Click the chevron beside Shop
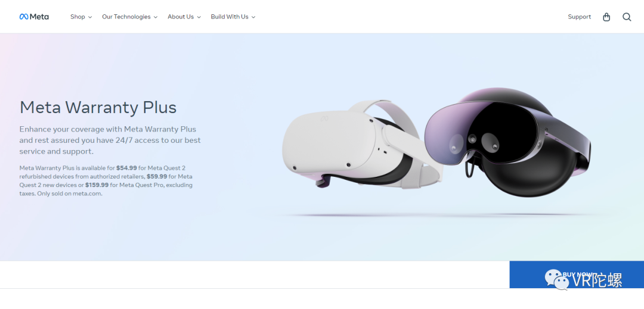644x309 pixels. tap(90, 17)
